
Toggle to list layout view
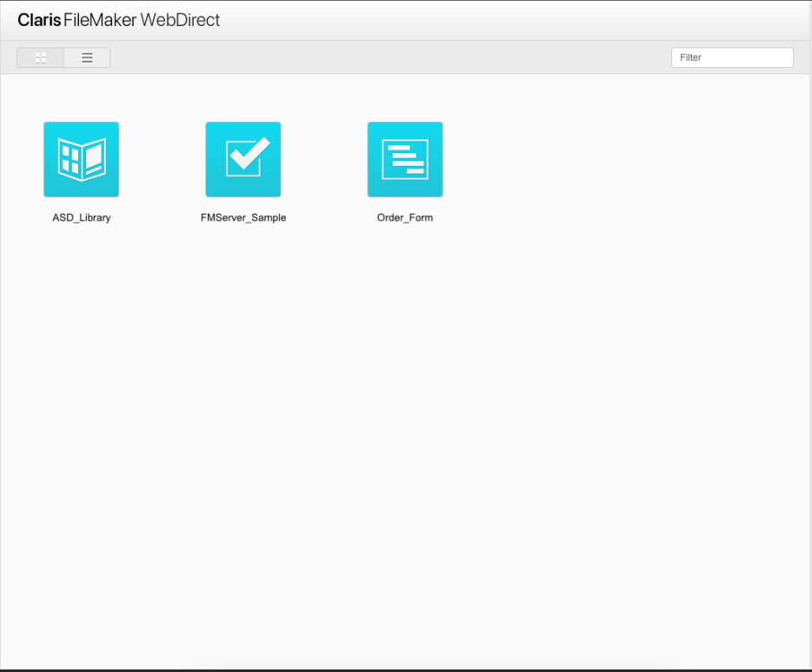(x=87, y=57)
